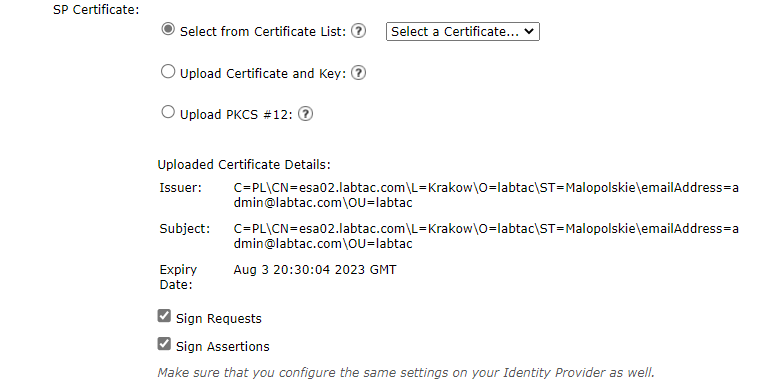Click the help icon beside Upload PKCS #12
The width and height of the screenshot is (769, 386).
click(x=306, y=114)
